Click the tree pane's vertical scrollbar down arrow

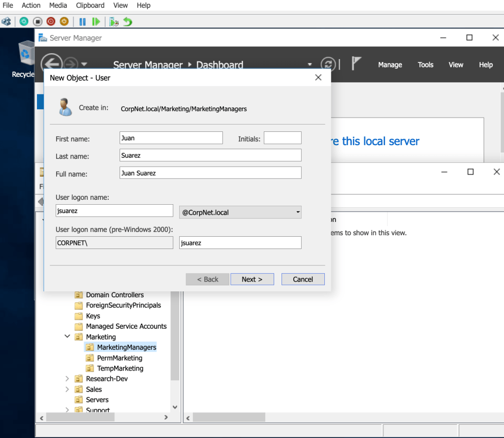coord(175,407)
